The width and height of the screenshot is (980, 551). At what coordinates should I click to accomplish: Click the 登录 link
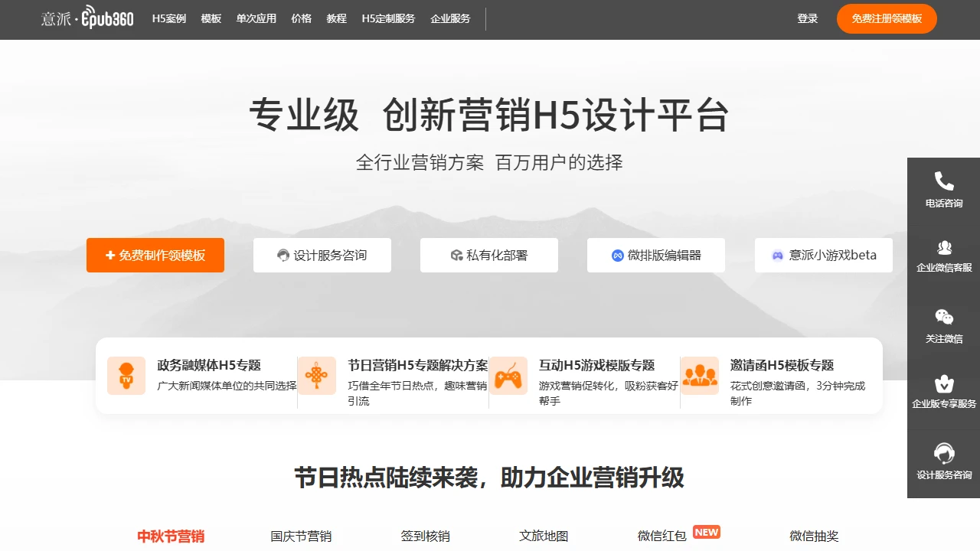(808, 19)
